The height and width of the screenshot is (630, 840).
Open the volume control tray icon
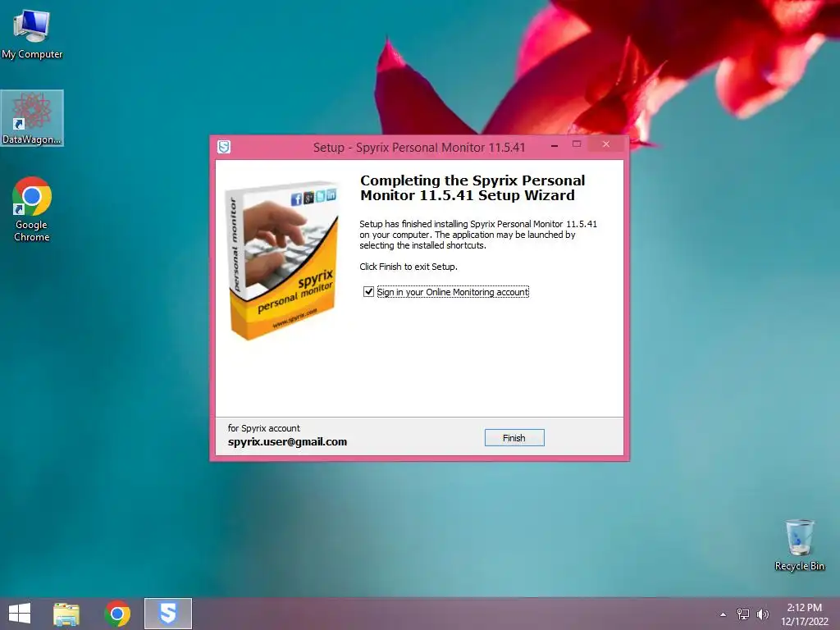pyautogui.click(x=763, y=614)
